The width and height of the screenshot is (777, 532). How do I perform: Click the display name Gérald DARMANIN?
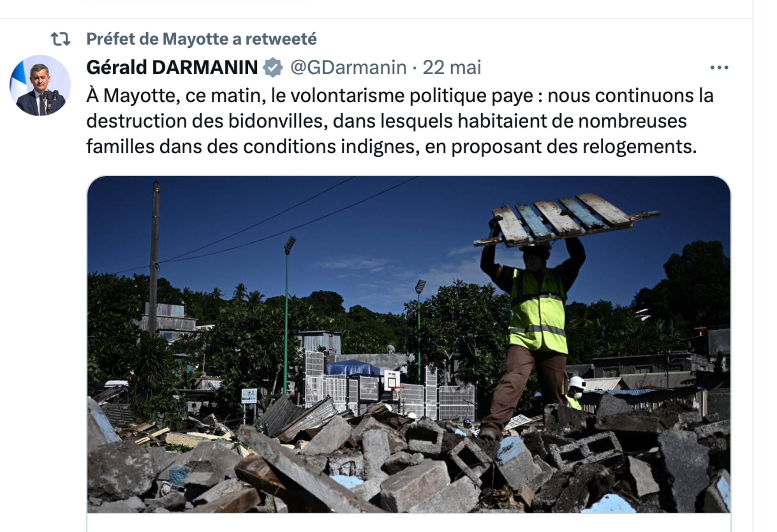pyautogui.click(x=172, y=67)
